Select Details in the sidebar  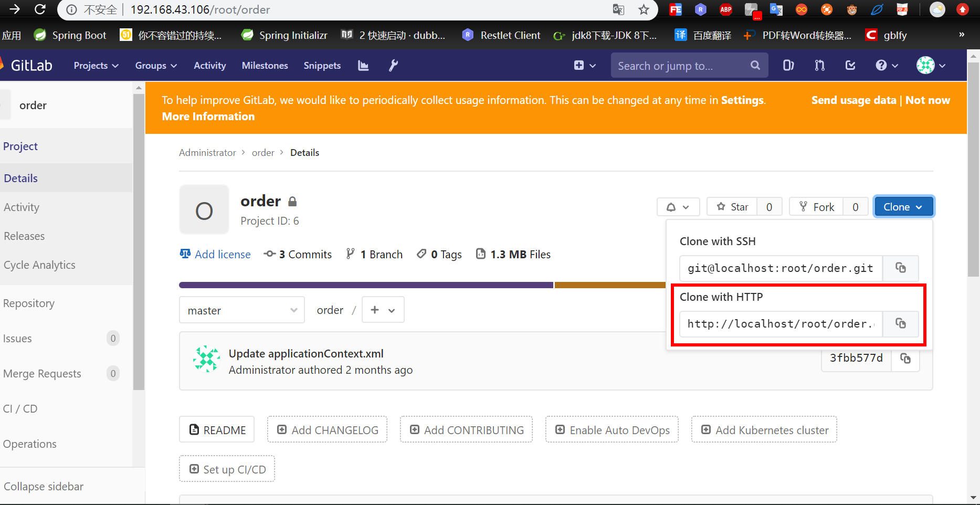[66, 178]
